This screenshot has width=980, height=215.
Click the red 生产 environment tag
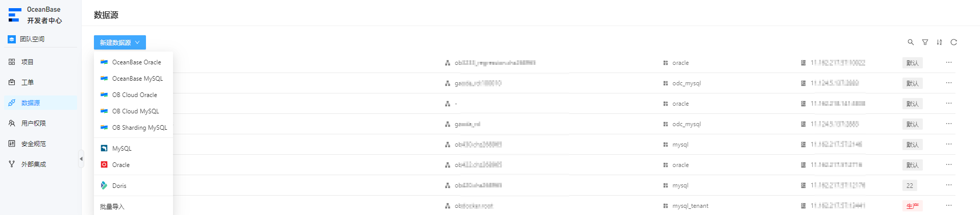[912, 206]
